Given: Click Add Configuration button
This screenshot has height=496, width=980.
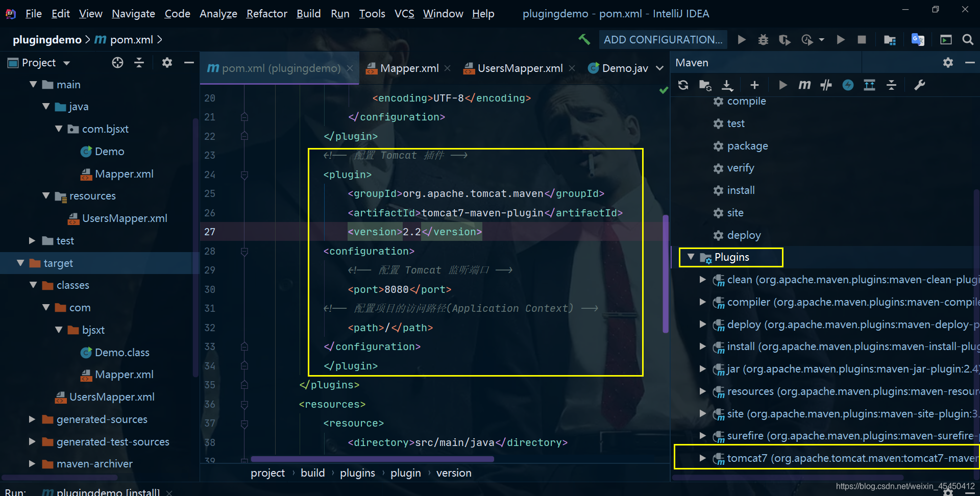Looking at the screenshot, I should point(663,39).
